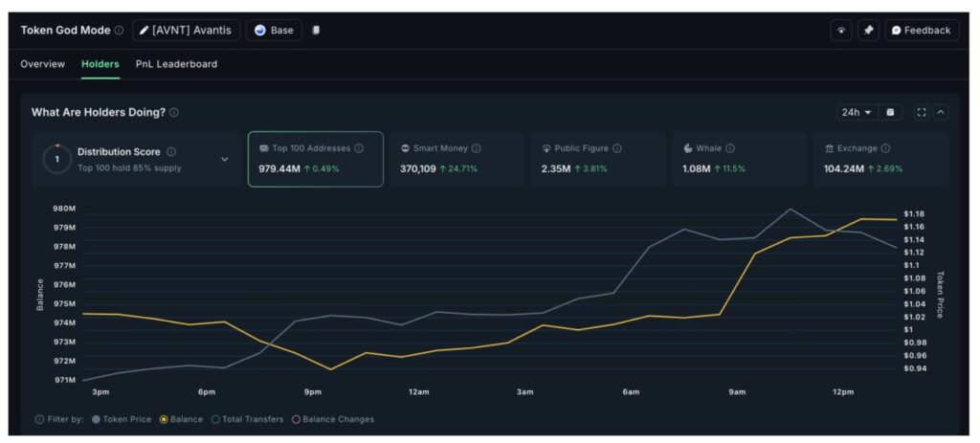Open the PnL Leaderboard tab

point(176,64)
